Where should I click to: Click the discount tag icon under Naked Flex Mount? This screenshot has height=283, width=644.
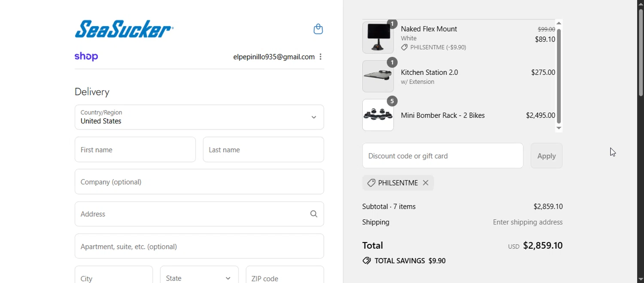(404, 47)
